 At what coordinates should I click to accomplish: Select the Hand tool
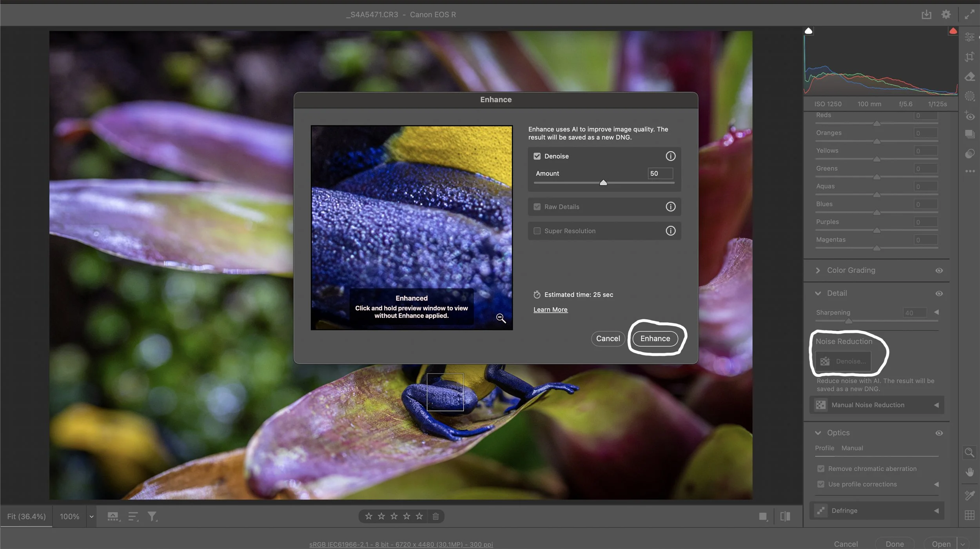point(970,472)
